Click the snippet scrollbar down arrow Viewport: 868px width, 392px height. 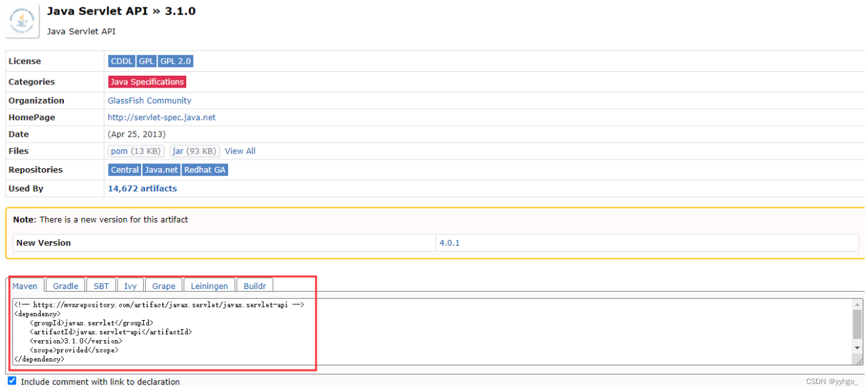pyautogui.click(x=857, y=347)
